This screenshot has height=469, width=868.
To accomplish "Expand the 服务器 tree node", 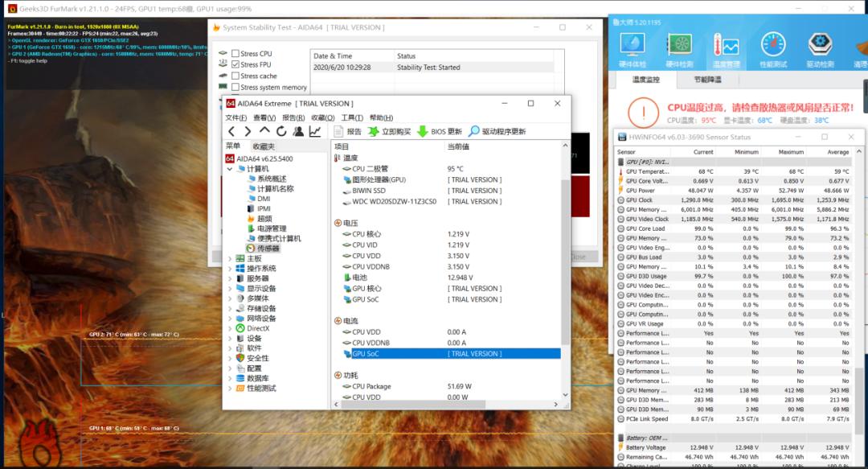I will coord(230,278).
